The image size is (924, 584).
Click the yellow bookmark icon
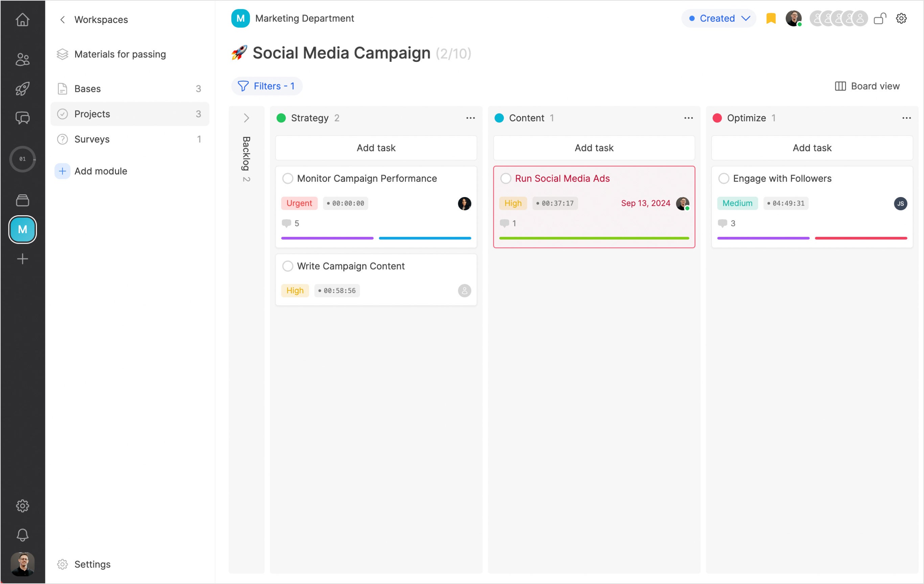point(770,18)
